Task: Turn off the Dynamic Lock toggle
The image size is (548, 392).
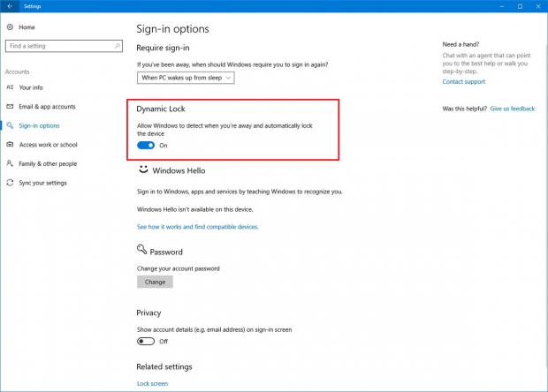Action: 146,145
